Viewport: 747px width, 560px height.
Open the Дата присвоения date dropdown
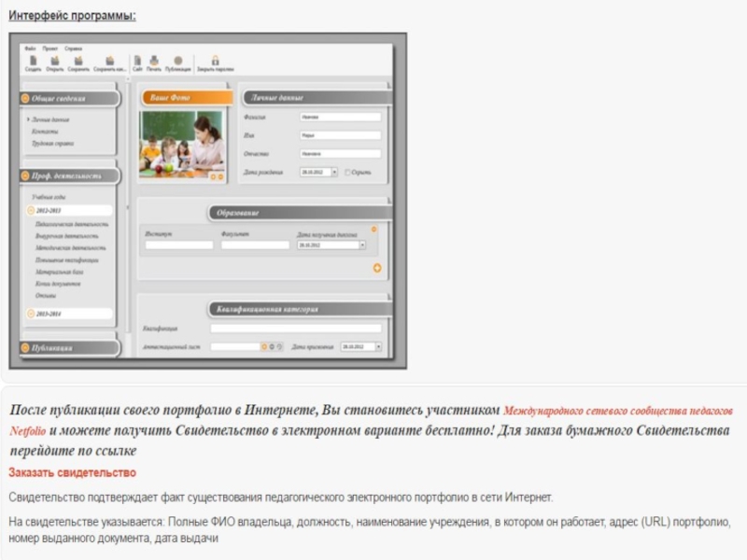(378, 347)
